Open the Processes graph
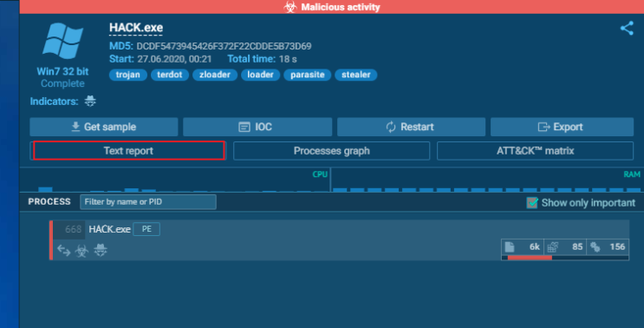The width and height of the screenshot is (644, 328). [x=331, y=151]
